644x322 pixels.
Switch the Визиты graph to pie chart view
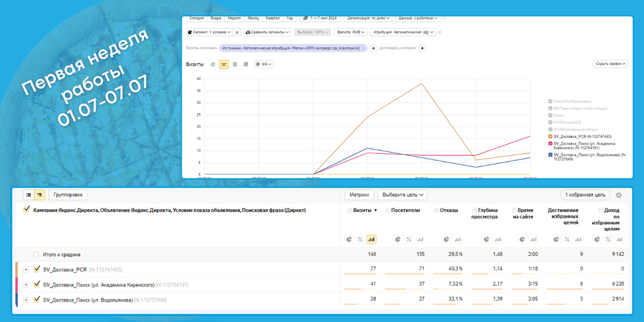(213, 64)
